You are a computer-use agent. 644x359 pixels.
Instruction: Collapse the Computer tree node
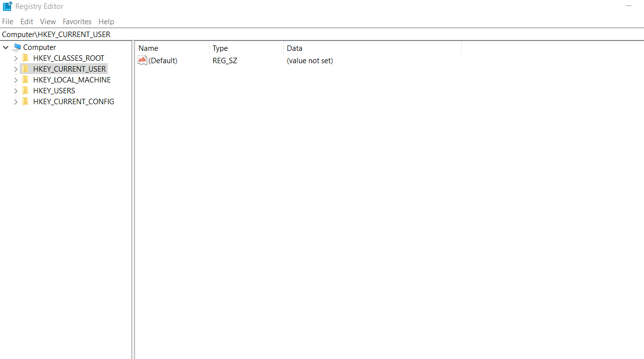coord(6,47)
